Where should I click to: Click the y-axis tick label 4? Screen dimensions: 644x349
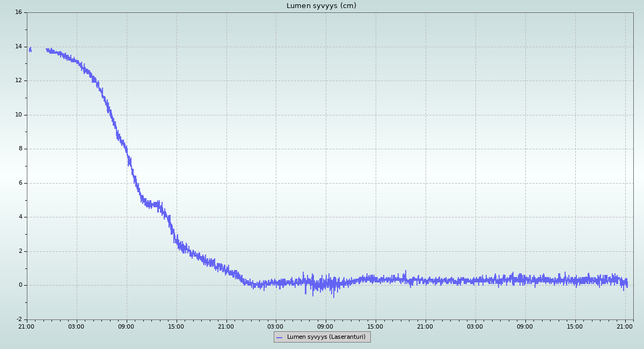click(20, 217)
